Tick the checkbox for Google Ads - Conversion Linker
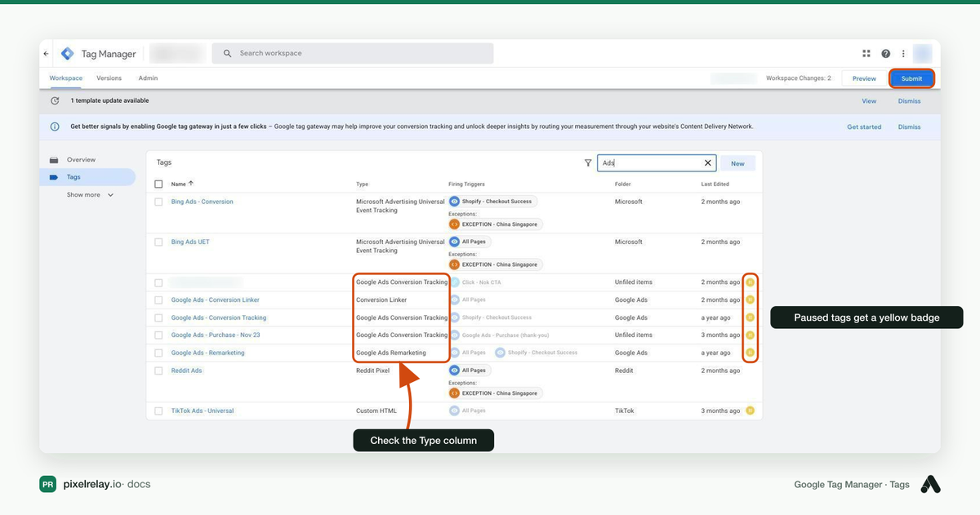Image resolution: width=980 pixels, height=515 pixels. point(158,300)
